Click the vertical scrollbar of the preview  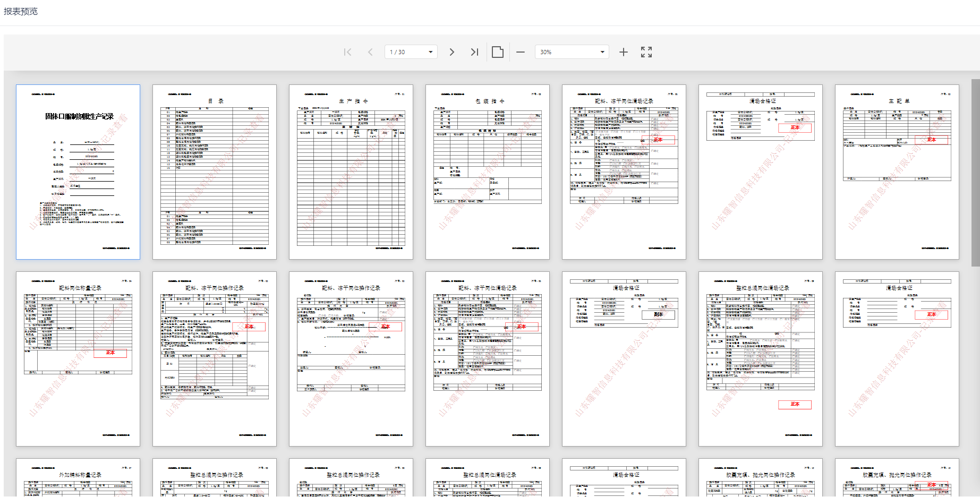[x=976, y=173]
